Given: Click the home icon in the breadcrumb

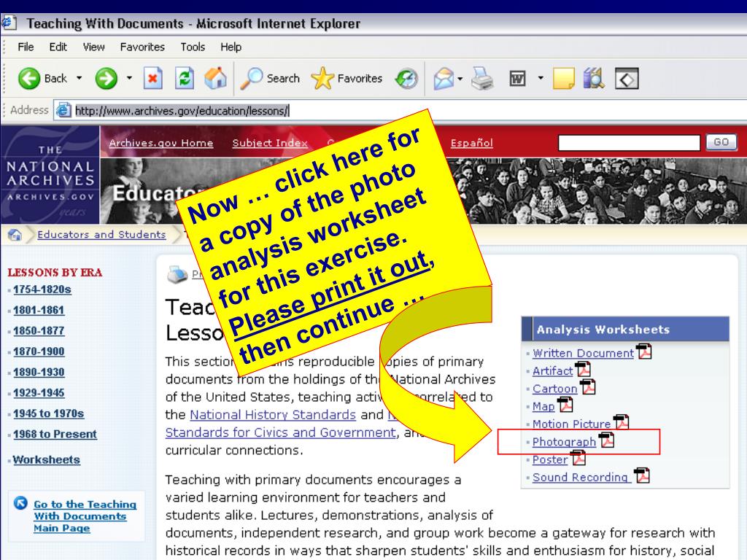Looking at the screenshot, I should (15, 235).
